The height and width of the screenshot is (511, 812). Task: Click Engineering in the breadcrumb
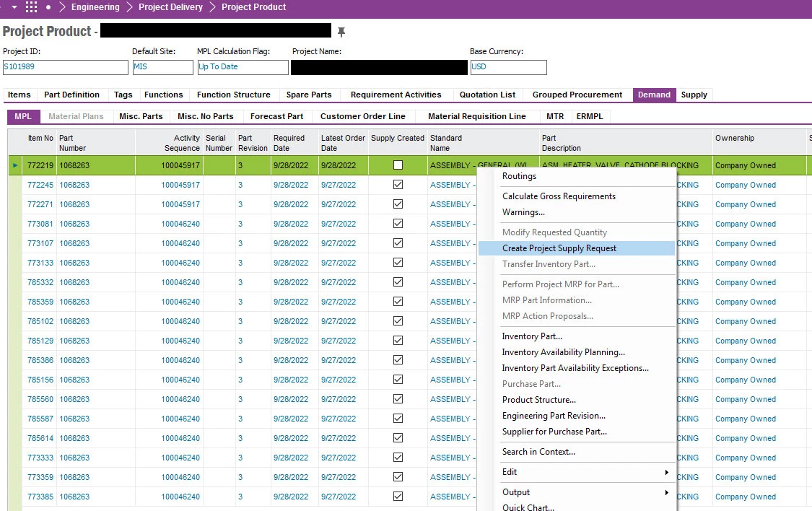tap(95, 7)
